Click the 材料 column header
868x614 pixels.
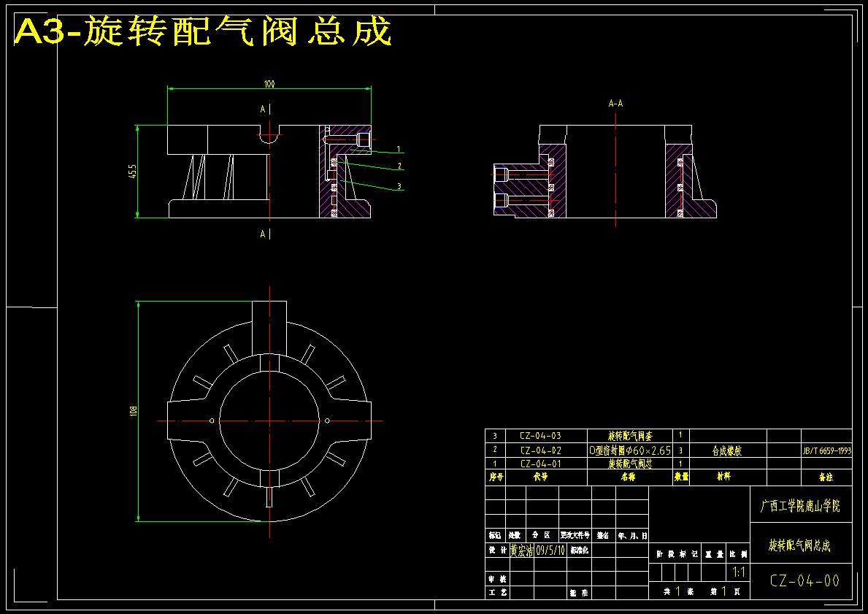[723, 477]
